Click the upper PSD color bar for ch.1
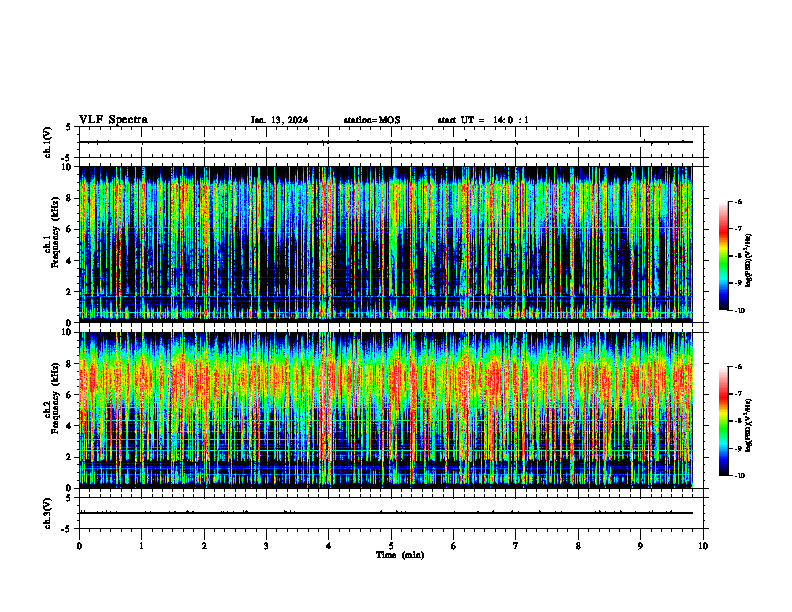The height and width of the screenshot is (612, 792). (x=724, y=256)
